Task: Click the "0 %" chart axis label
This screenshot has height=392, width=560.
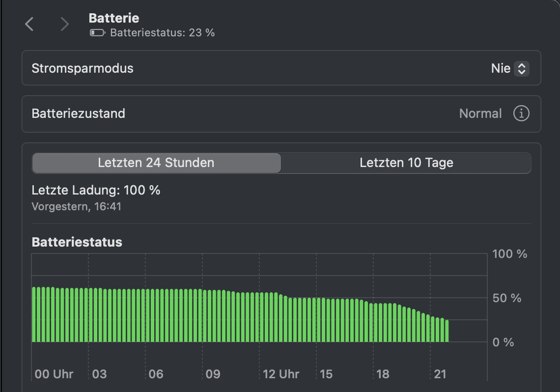Action: 503,342
